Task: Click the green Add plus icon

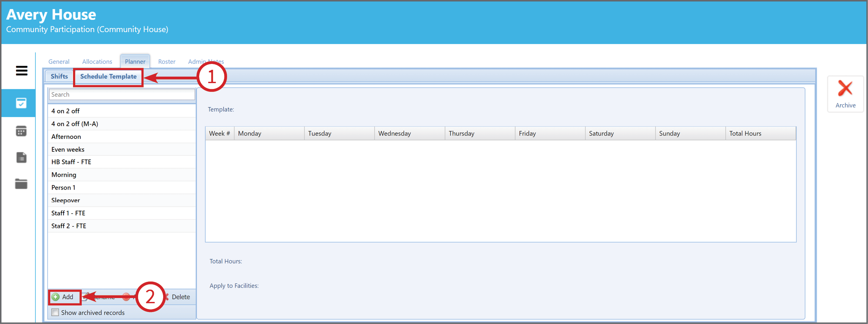Action: pos(55,297)
